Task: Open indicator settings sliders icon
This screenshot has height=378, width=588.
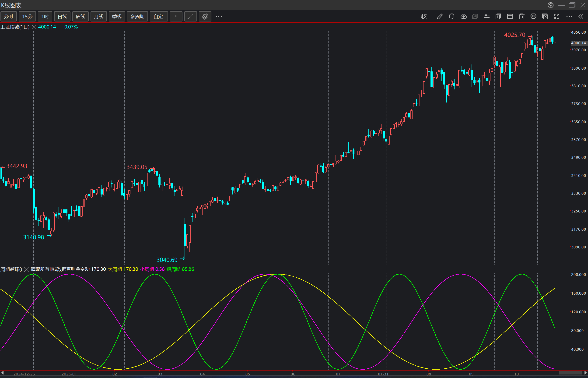Action: click(487, 16)
